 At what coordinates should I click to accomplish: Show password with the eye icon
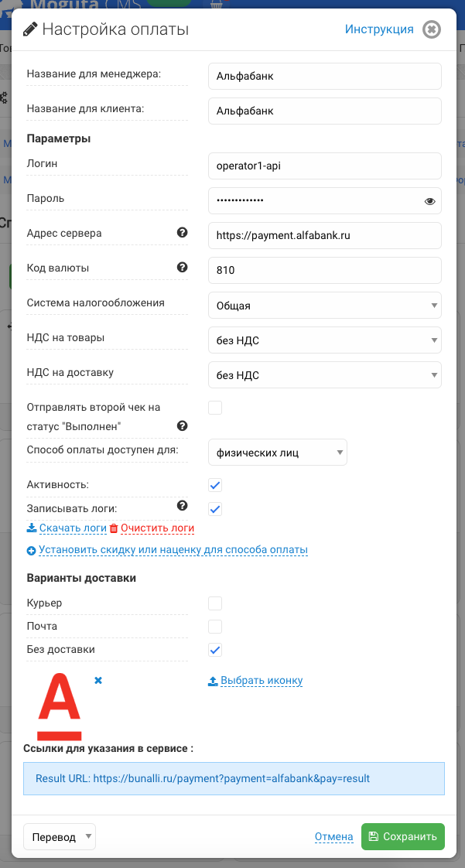tap(429, 201)
